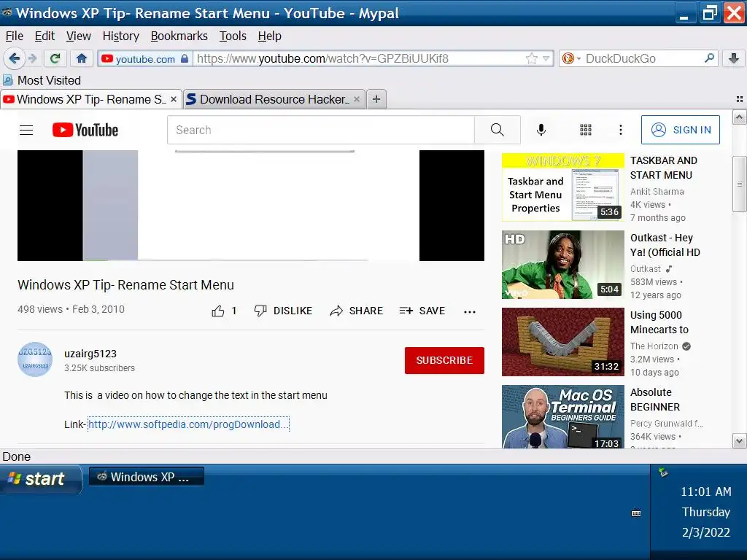Click the Ankit Sharma channel name
Screen dimensions: 747x560
coord(657,192)
